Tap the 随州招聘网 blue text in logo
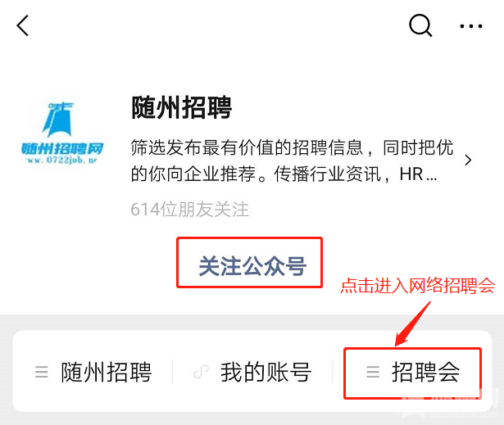The width and height of the screenshot is (504, 425). (x=62, y=149)
